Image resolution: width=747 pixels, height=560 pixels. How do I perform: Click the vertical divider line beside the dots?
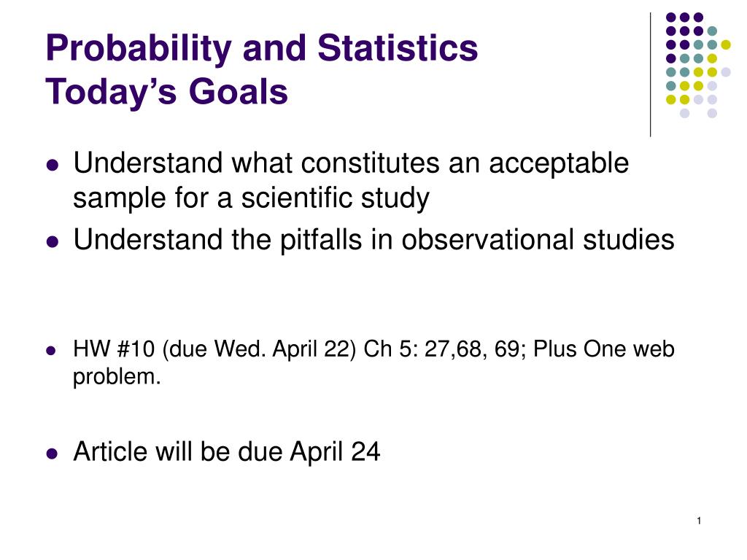[x=650, y=75]
